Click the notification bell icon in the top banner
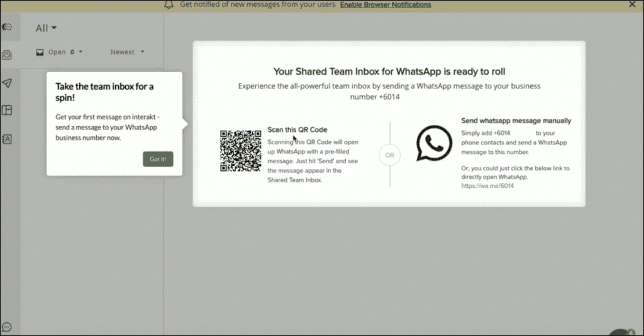Image resolution: width=644 pixels, height=336 pixels. click(169, 4)
